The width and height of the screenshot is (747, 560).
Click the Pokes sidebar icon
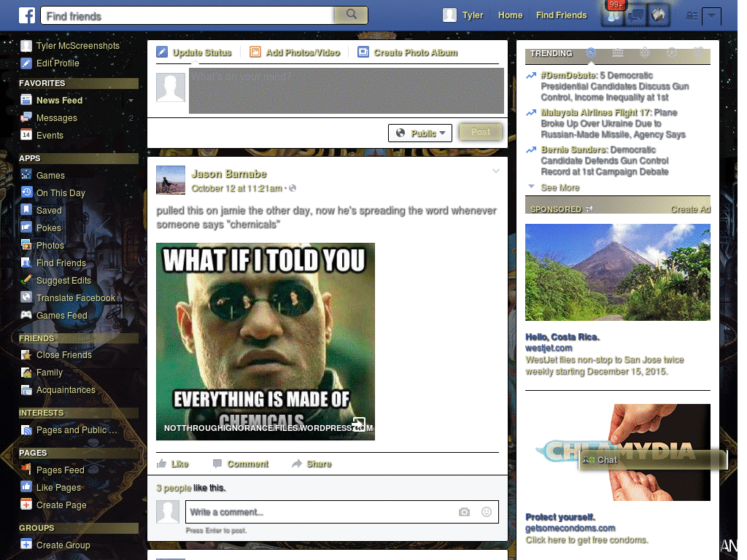point(26,227)
